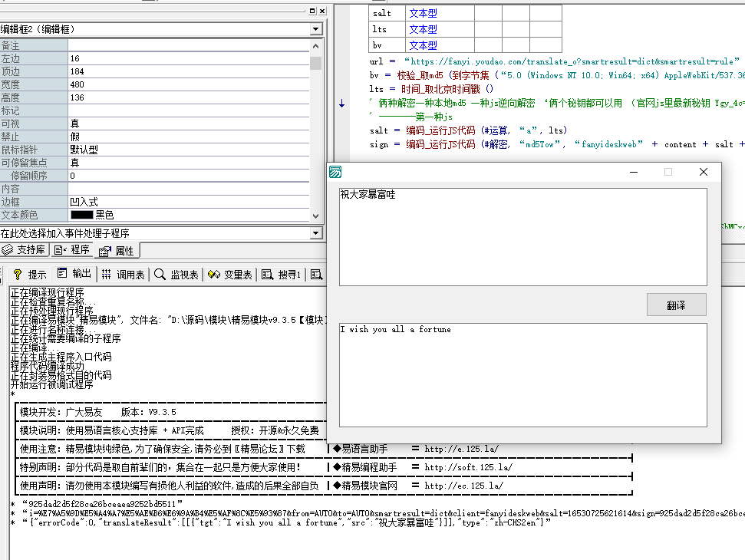Click the properties list scroll-up arrow

(315, 46)
